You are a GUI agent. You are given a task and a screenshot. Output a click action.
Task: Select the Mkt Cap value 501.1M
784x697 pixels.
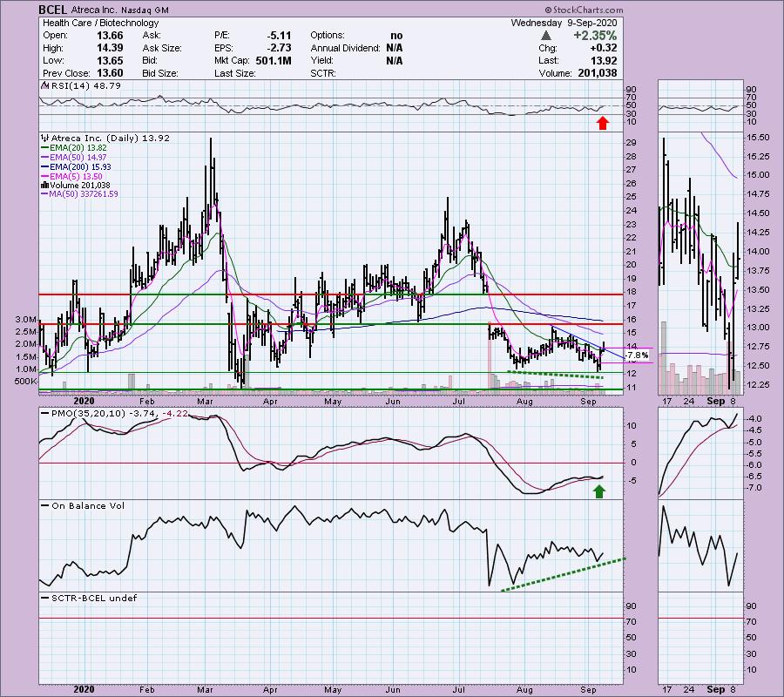click(273, 60)
